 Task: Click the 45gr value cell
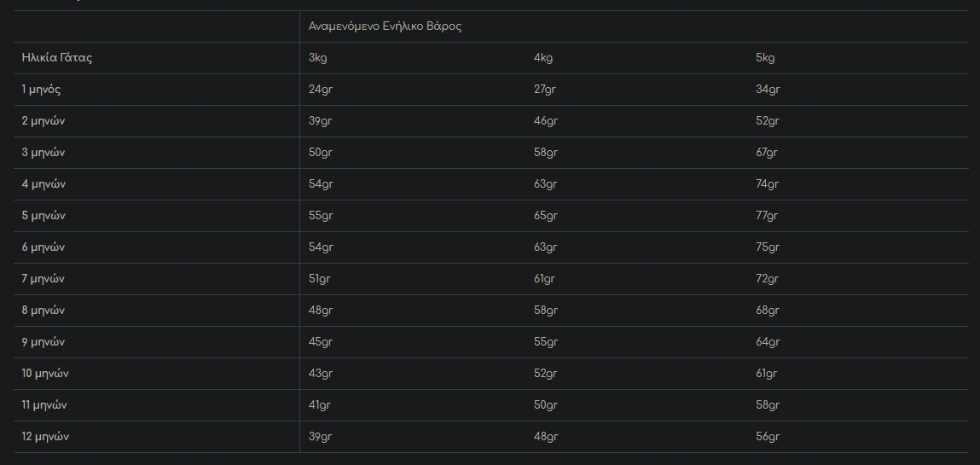click(321, 342)
